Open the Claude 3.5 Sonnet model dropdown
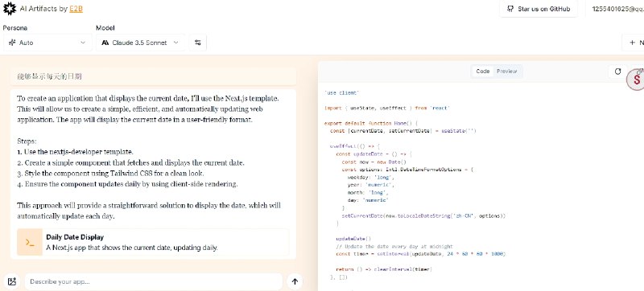This screenshot has height=291, width=644. (140, 43)
